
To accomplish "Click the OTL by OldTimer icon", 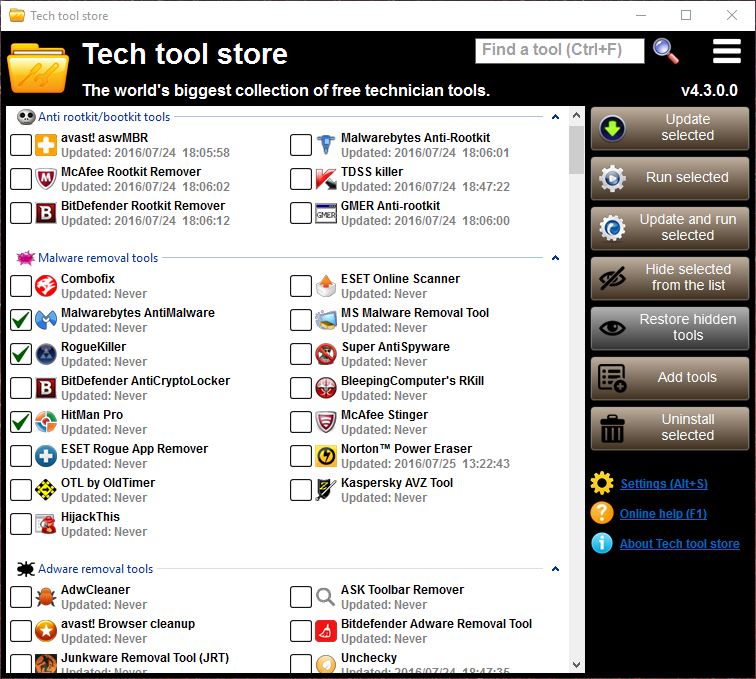I will [46, 490].
